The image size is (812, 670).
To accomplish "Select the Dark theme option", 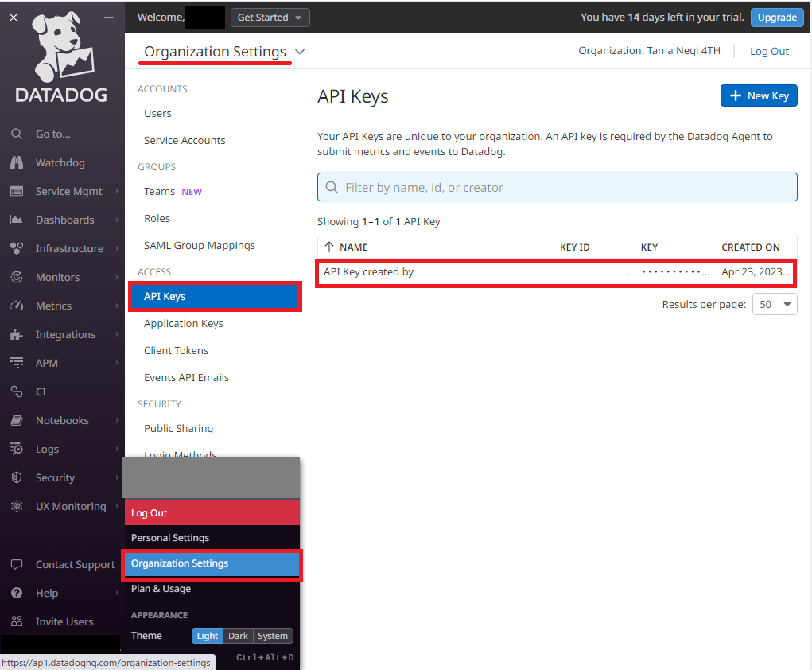I will (239, 636).
